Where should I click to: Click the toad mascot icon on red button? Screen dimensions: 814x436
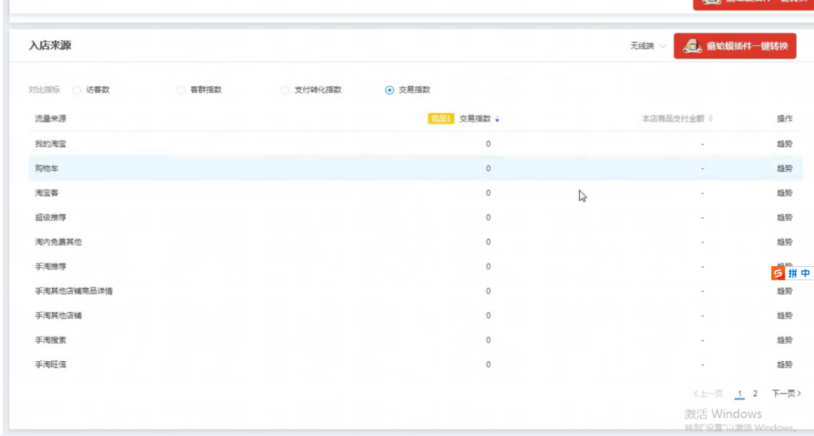pyautogui.click(x=692, y=46)
